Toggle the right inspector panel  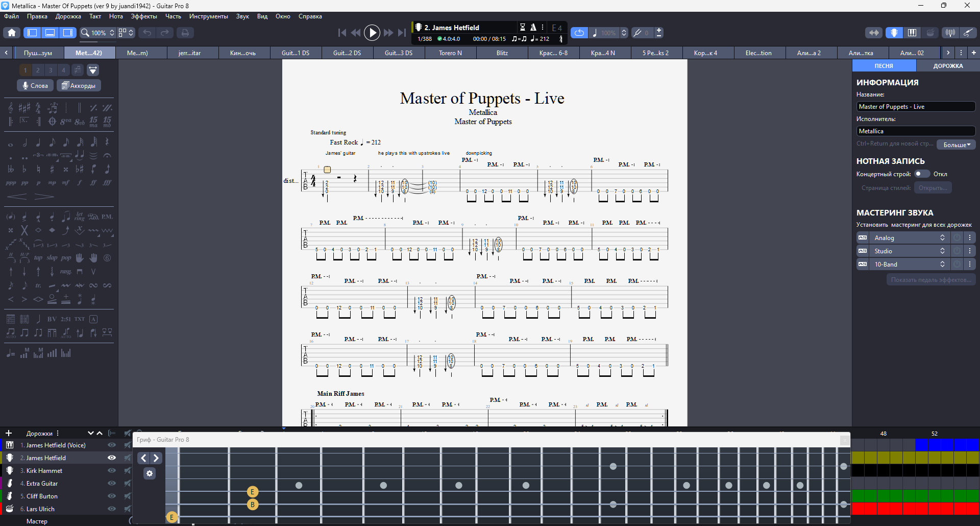(68, 33)
